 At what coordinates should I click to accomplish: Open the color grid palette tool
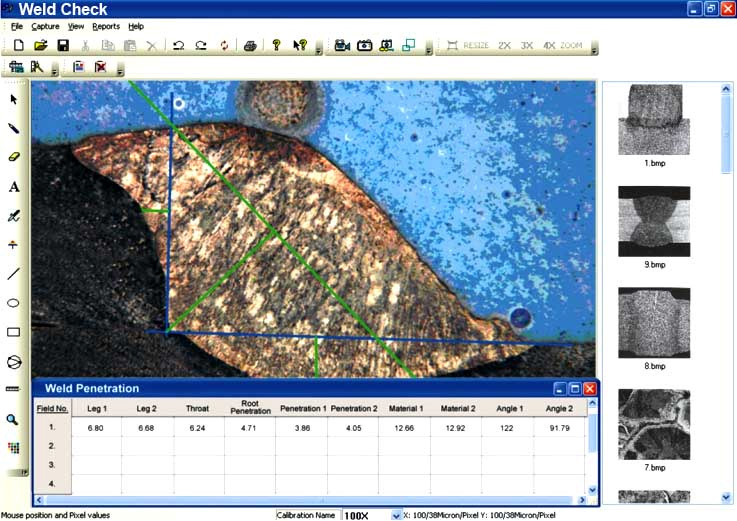click(14, 448)
